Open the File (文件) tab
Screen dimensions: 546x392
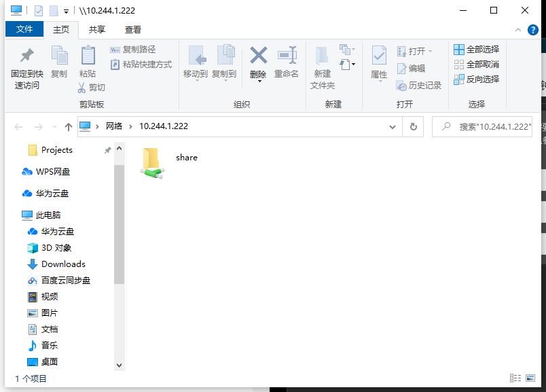[24, 29]
